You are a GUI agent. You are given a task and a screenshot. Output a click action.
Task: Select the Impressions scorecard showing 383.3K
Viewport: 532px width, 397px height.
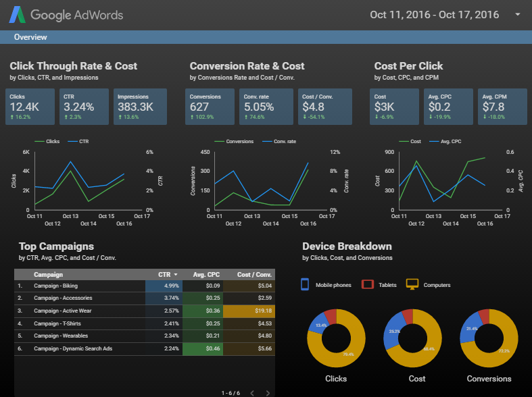tap(140, 107)
